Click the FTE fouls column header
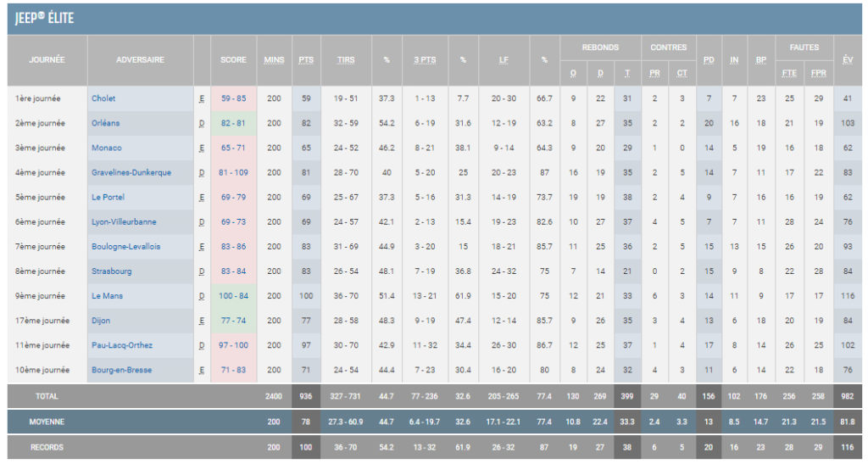This screenshot has width=868, height=464. [789, 73]
